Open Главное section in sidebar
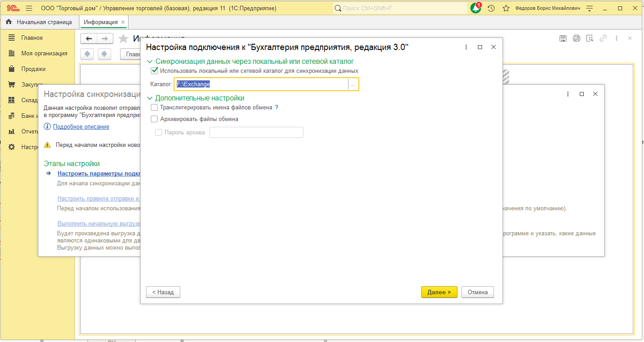This screenshot has width=644, height=342. (x=32, y=38)
